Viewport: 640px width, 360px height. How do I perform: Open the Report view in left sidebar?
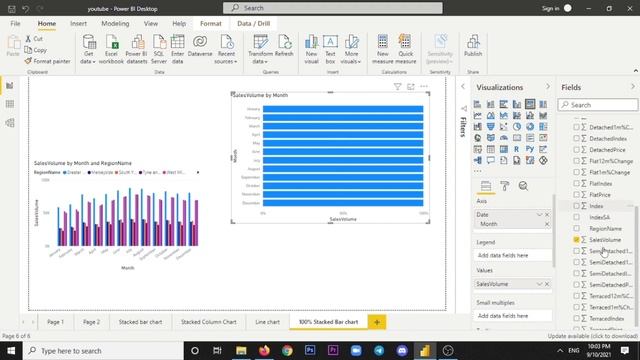[10, 86]
